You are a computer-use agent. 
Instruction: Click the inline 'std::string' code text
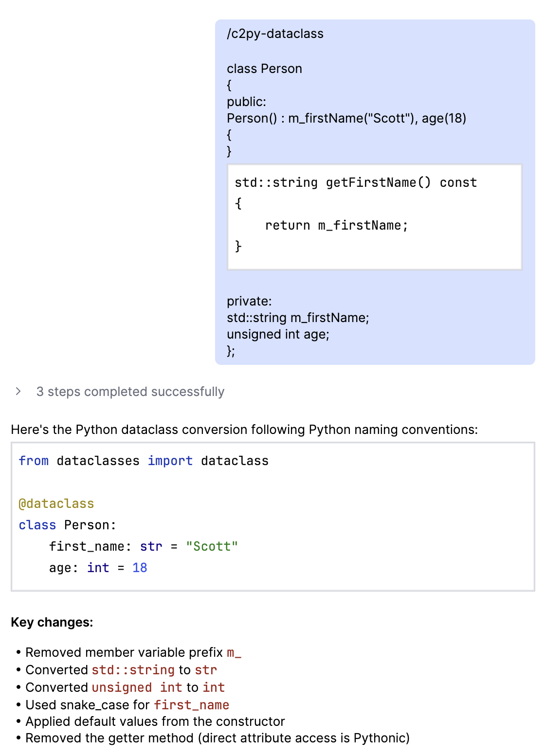point(133,670)
